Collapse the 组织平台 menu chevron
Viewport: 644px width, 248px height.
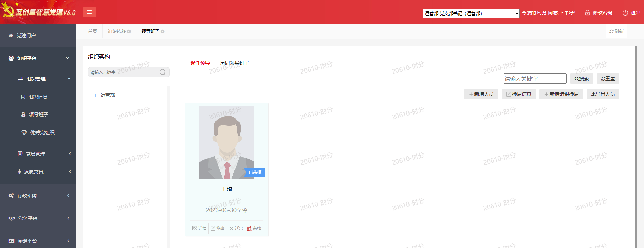pos(68,58)
